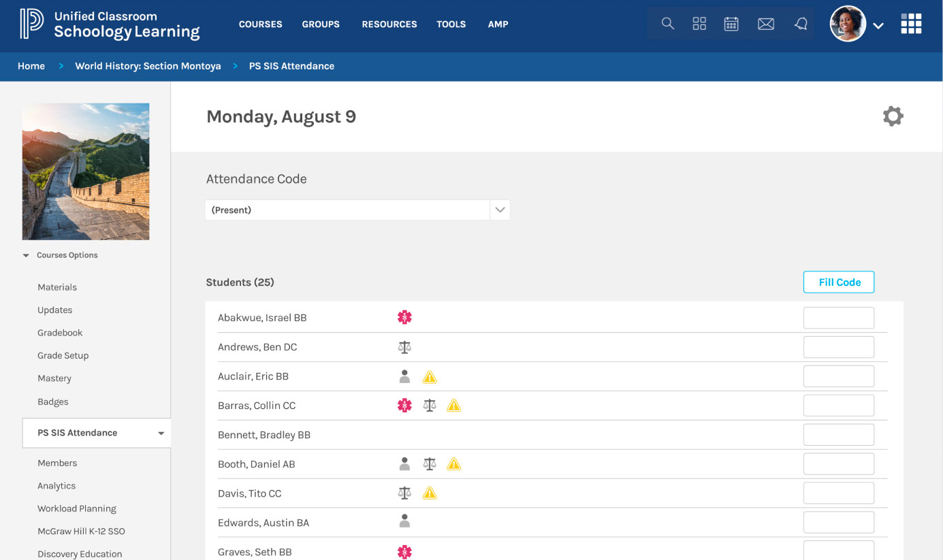
Task: Open the search icon in the header
Action: (667, 23)
